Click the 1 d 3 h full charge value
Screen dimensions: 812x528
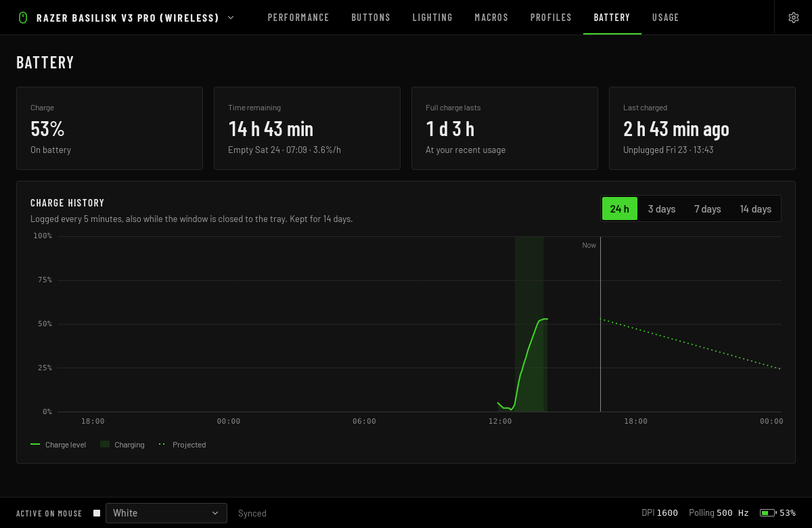(450, 129)
